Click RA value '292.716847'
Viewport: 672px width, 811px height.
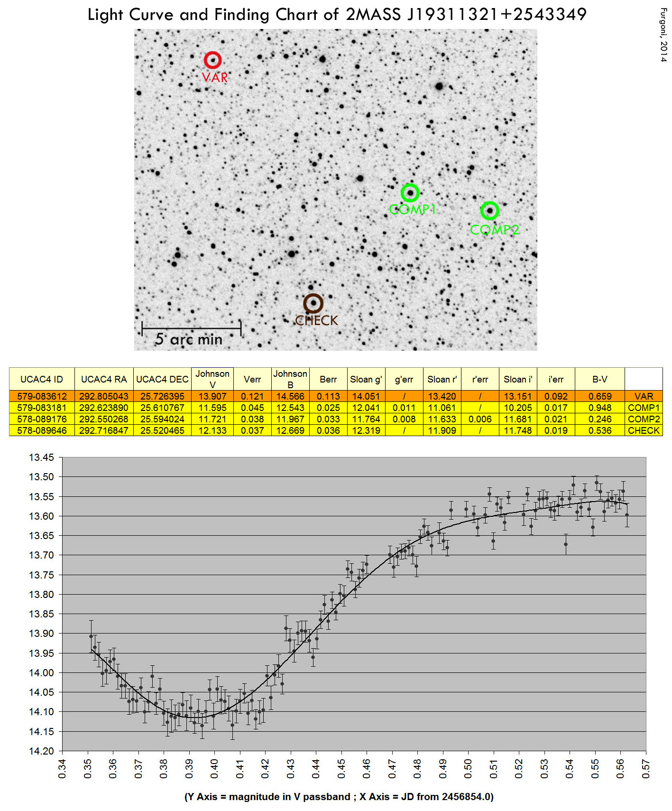[104, 430]
